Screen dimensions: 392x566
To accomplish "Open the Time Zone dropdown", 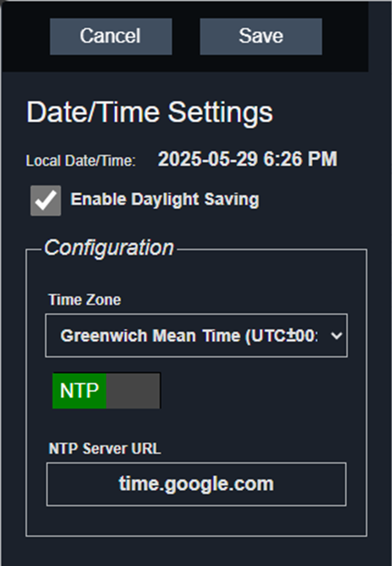I will point(196,336).
